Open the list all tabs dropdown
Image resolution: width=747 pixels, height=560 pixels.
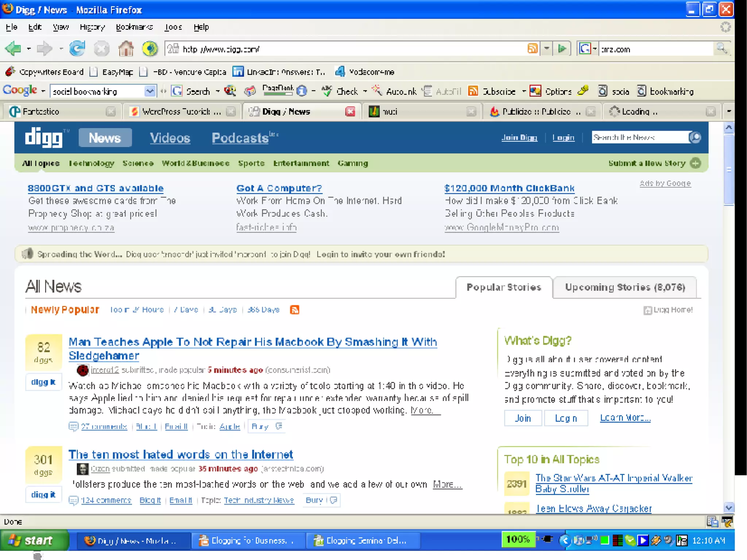pyautogui.click(x=728, y=111)
